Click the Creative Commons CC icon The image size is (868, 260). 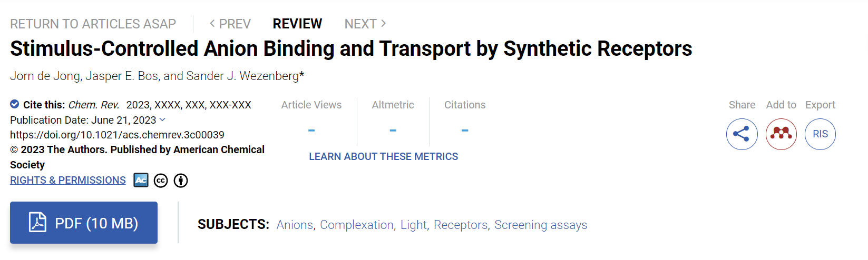(x=161, y=181)
